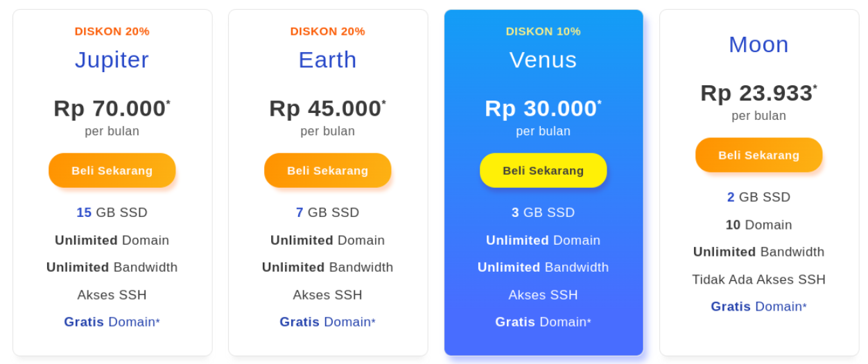Click the yellow Beli Sekarang Venus button
868x364 pixels.
coord(543,171)
